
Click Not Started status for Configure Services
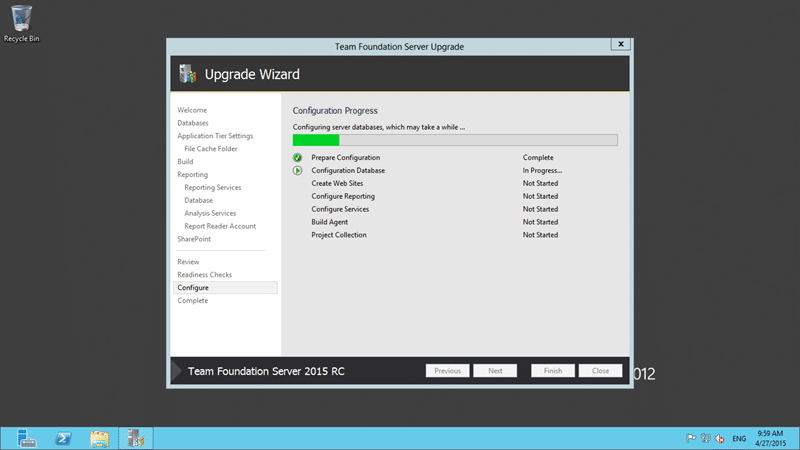click(x=540, y=209)
